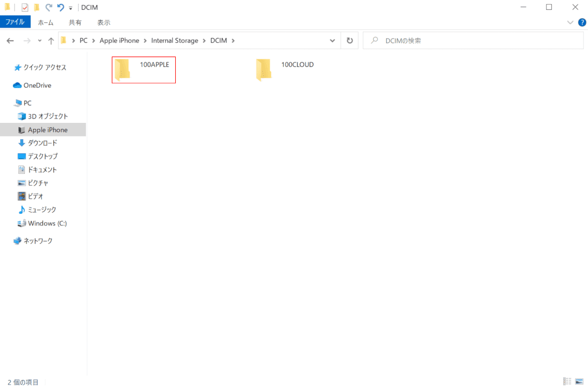Open the Customize Quick Access Toolbar dropdown
Image resolution: width=588 pixels, height=387 pixels.
click(71, 8)
